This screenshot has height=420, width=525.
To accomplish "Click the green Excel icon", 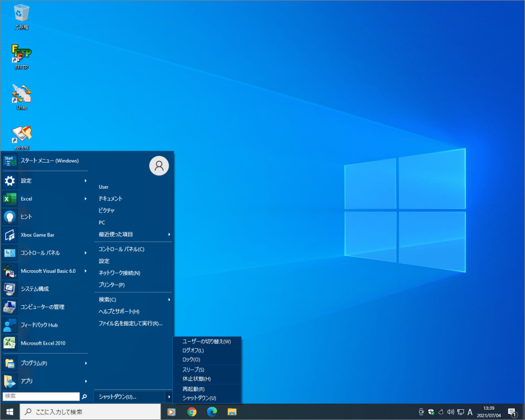I will [x=10, y=199].
